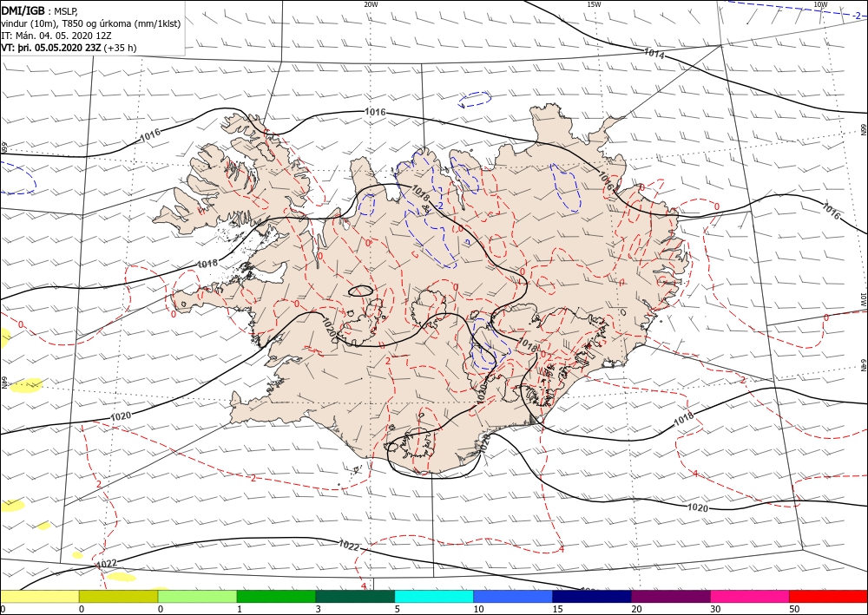This screenshot has height=615, width=868.
Task: Select the medium green legend segment
Action: point(276,596)
